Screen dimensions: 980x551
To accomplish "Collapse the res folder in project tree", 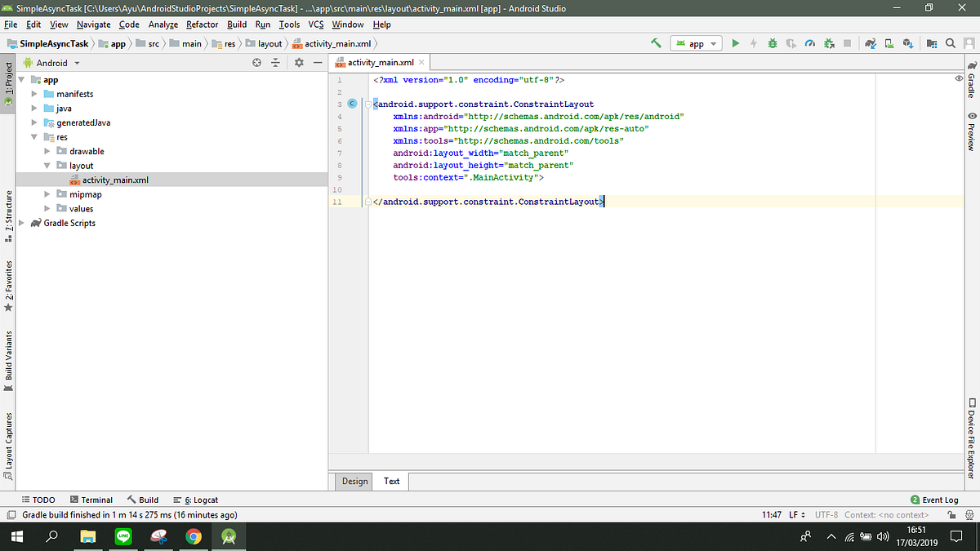I will [x=35, y=136].
